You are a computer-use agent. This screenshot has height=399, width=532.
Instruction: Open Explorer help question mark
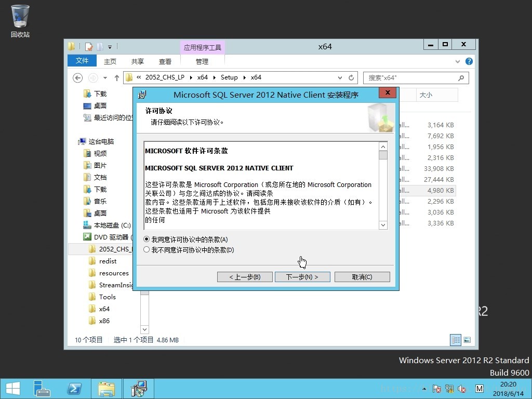(x=469, y=61)
